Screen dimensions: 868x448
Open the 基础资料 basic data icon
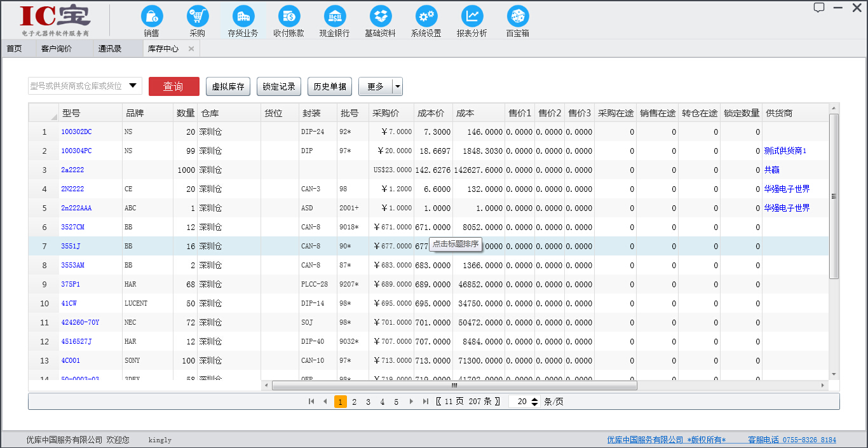pos(380,17)
